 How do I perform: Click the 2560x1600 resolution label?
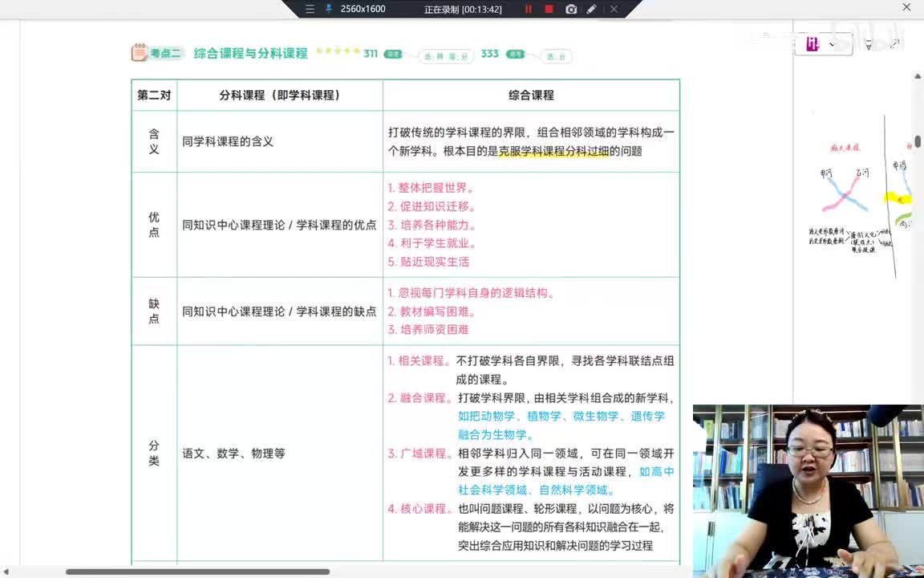pos(363,9)
